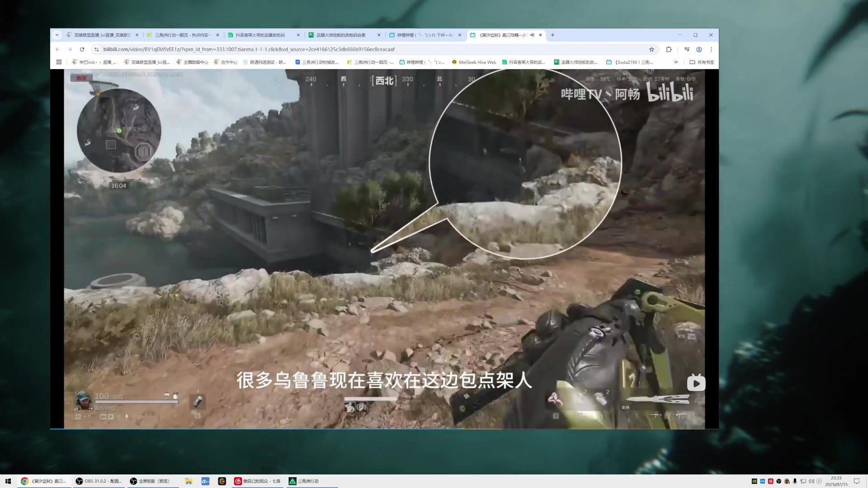Image resolution: width=868 pixels, height=488 pixels.
Task: Open the 辛巴imb 直播 bookmark
Action: coord(94,62)
